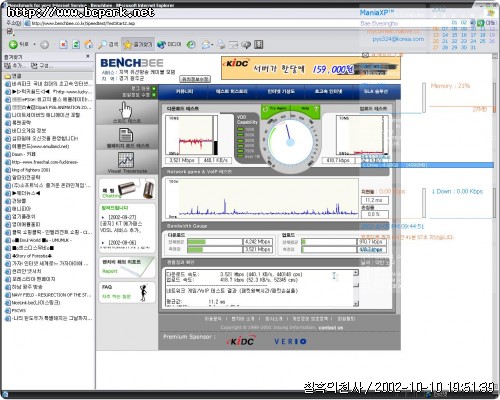500x400 pixels.
Task: Click the location info edit button under logo
Action: pyautogui.click(x=195, y=79)
